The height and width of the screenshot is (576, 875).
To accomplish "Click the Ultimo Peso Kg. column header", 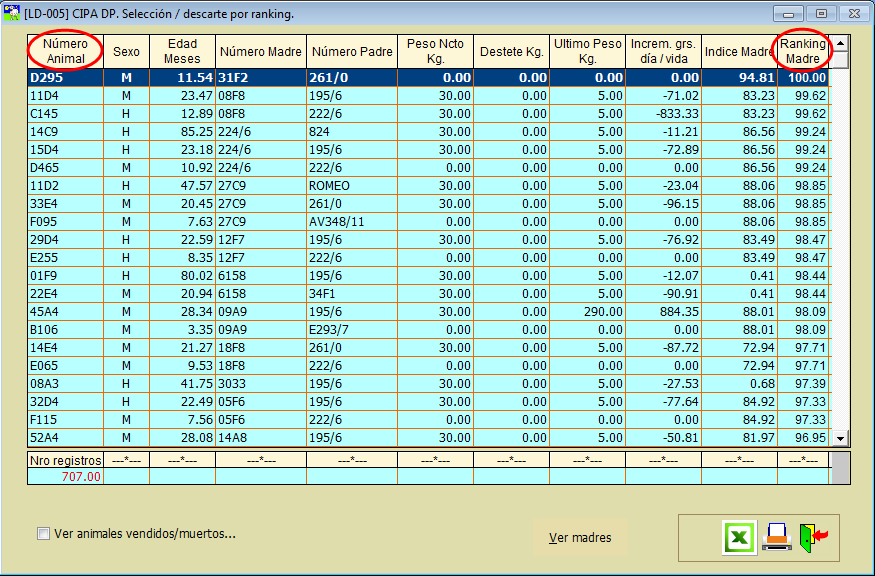I will [589, 51].
